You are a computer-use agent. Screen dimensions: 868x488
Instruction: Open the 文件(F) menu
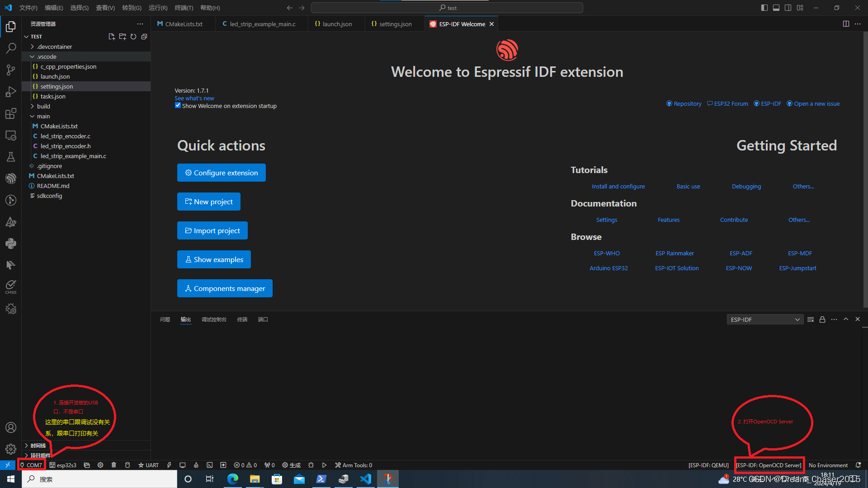click(x=28, y=8)
